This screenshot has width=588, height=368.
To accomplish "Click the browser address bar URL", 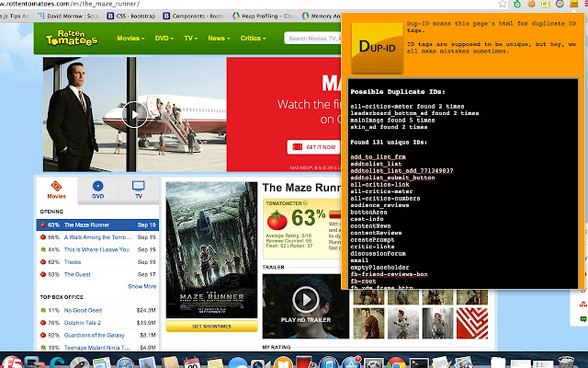I will [70, 4].
